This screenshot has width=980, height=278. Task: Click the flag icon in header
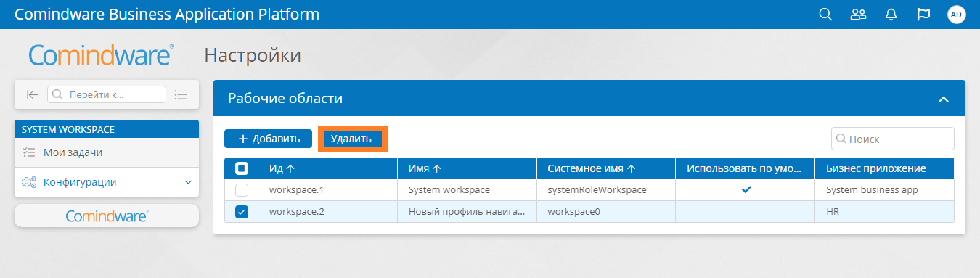[923, 15]
